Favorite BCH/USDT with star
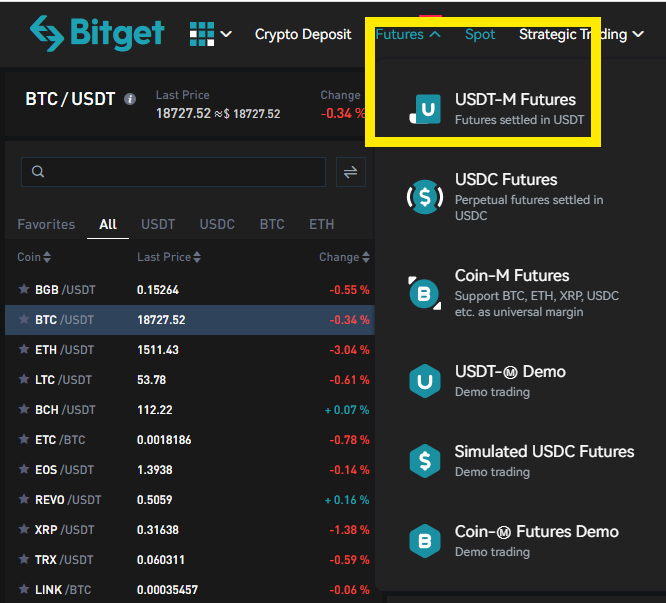This screenshot has width=666, height=603. click(24, 409)
